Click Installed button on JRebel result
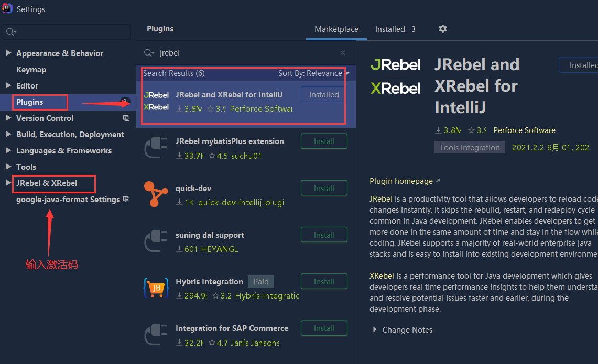 click(324, 94)
